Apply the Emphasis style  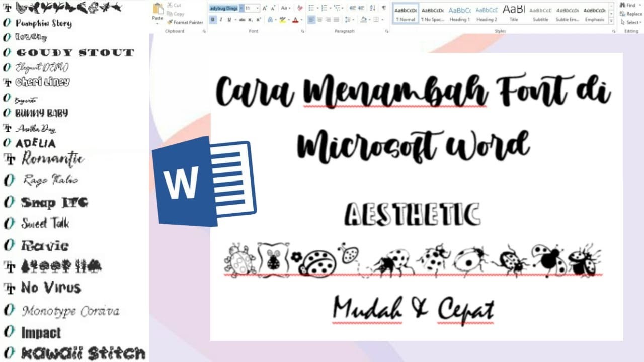(x=595, y=13)
